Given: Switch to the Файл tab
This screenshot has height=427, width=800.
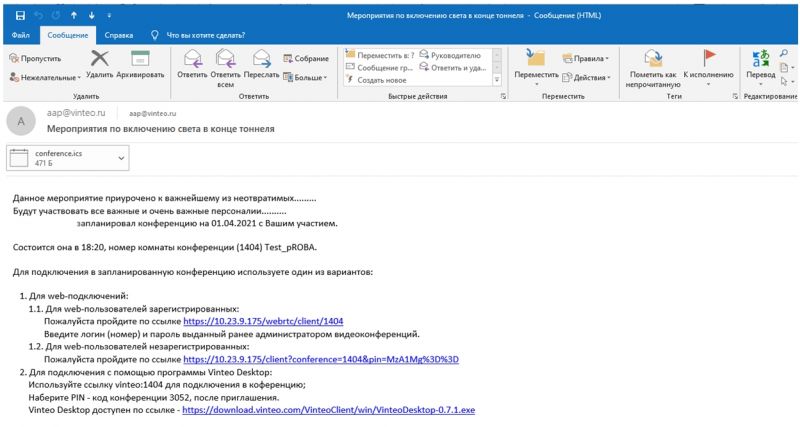Looking at the screenshot, I should (21, 35).
